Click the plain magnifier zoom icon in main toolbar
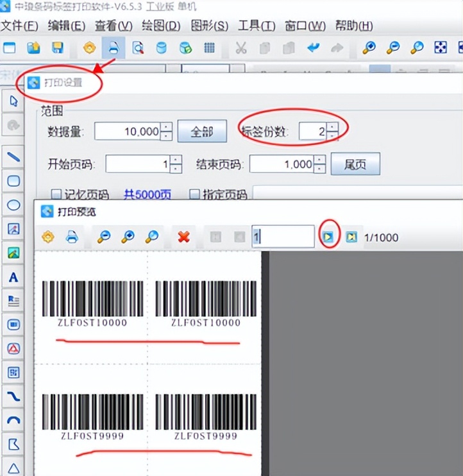The height and width of the screenshot is (476, 463). click(x=417, y=47)
